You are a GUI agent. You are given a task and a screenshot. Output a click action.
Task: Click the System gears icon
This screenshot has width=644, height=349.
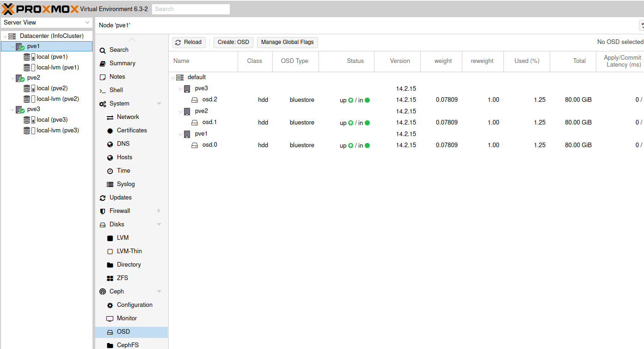[103, 104]
